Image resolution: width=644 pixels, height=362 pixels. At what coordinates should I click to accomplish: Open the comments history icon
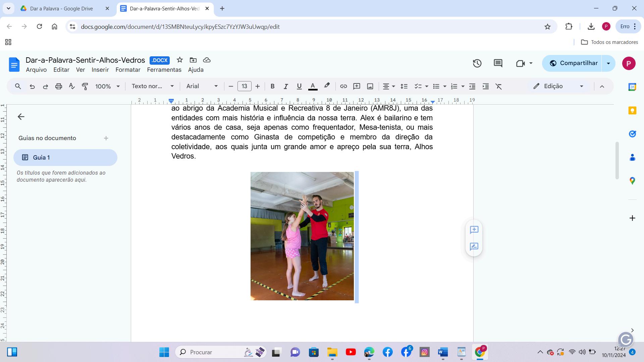[x=498, y=63]
